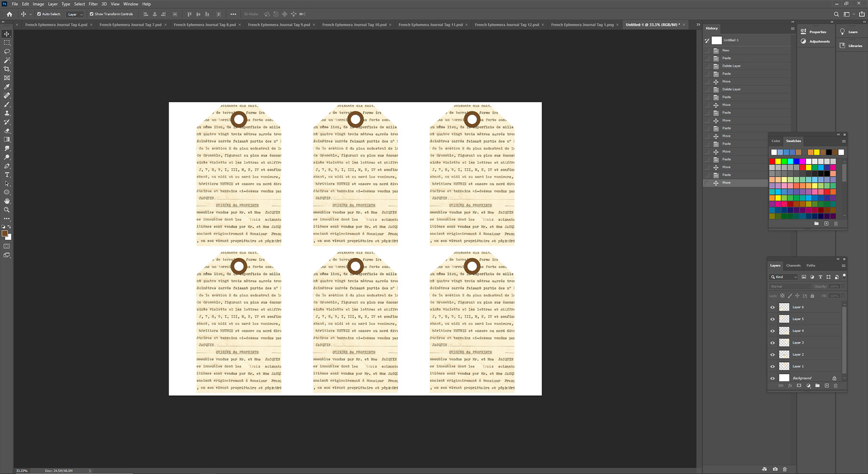
Task: Open the Kind filter dropdown in Layers
Action: coord(784,277)
